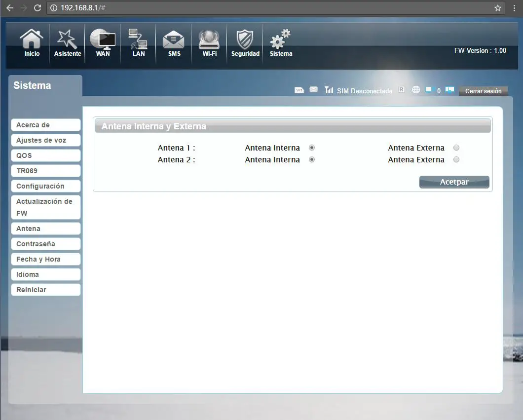
Task: Open the Seguridad shield icon
Action: pos(245,42)
